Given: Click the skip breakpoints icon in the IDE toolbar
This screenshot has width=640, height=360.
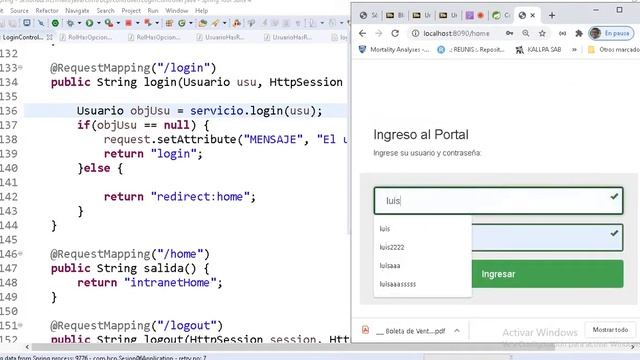Looking at the screenshot, I should [41, 23].
